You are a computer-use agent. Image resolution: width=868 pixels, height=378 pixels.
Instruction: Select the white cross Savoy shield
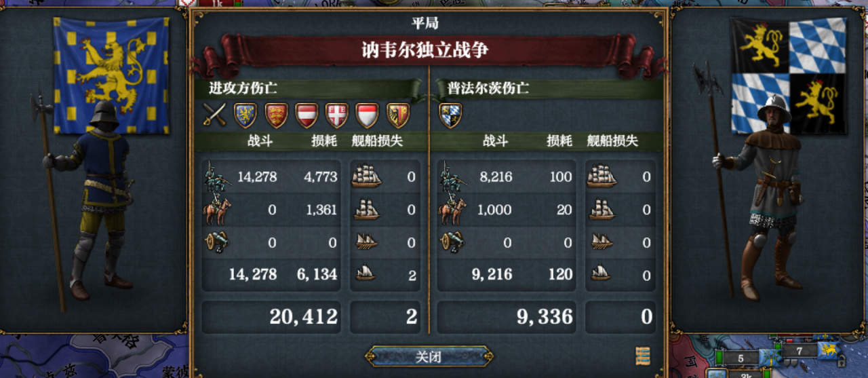click(337, 115)
